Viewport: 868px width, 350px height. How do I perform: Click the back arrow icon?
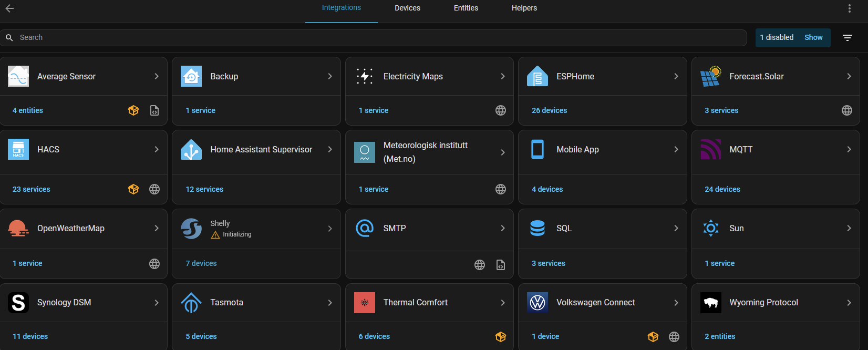[9, 8]
